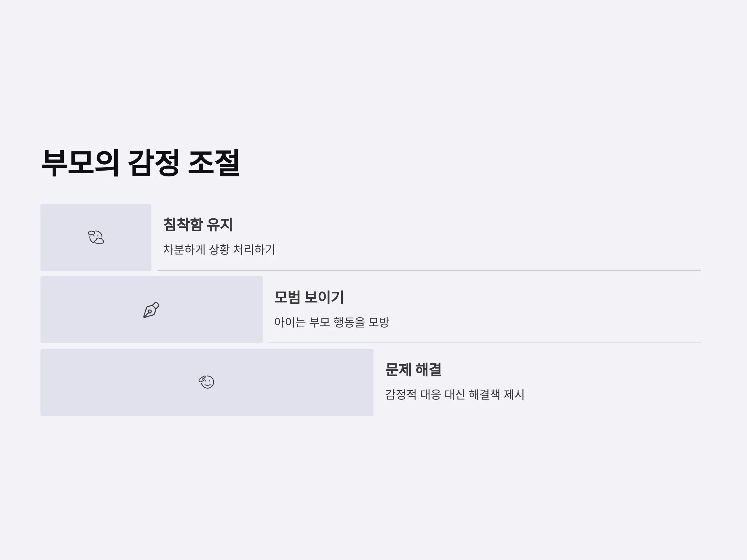This screenshot has width=747, height=560.
Task: Click the heading 문제 해결
Action: tap(413, 370)
